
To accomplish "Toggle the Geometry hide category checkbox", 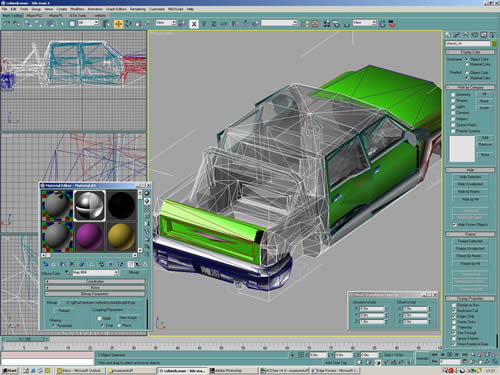I will pyautogui.click(x=453, y=95).
